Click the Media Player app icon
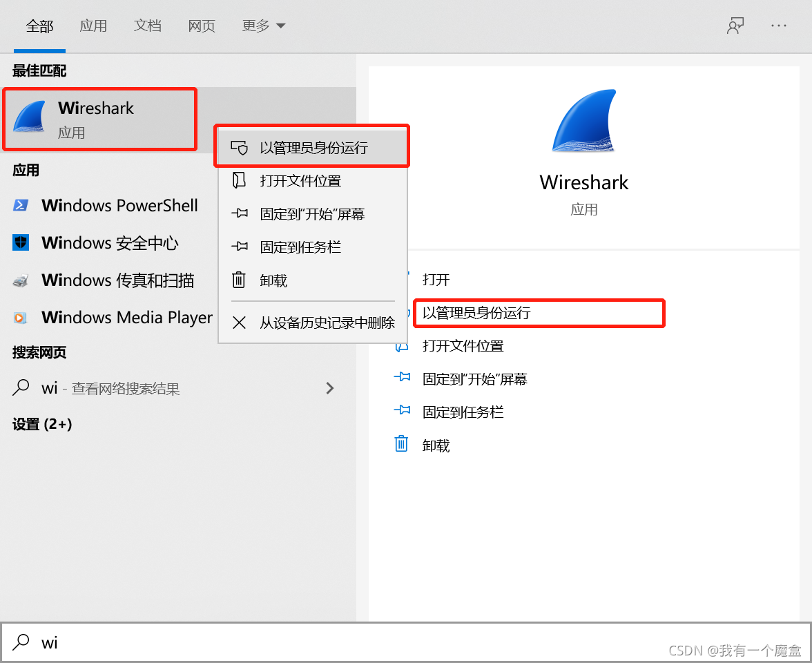 [21, 318]
